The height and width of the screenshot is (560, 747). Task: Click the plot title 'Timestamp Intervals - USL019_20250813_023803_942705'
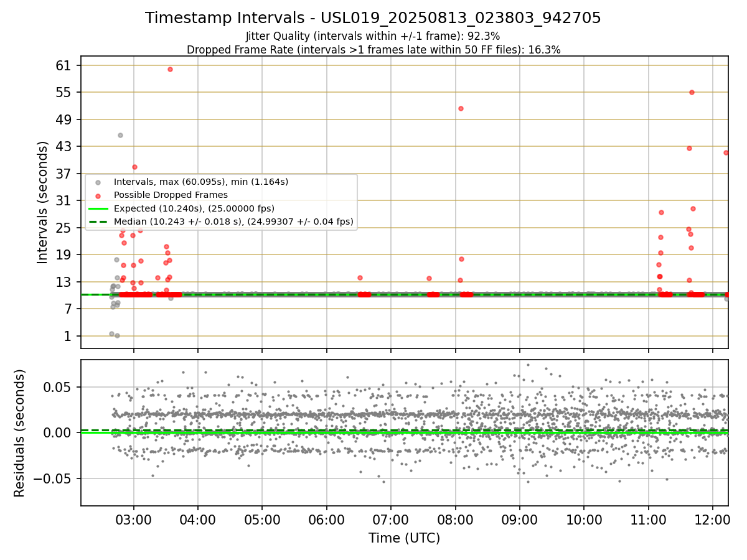(x=373, y=18)
